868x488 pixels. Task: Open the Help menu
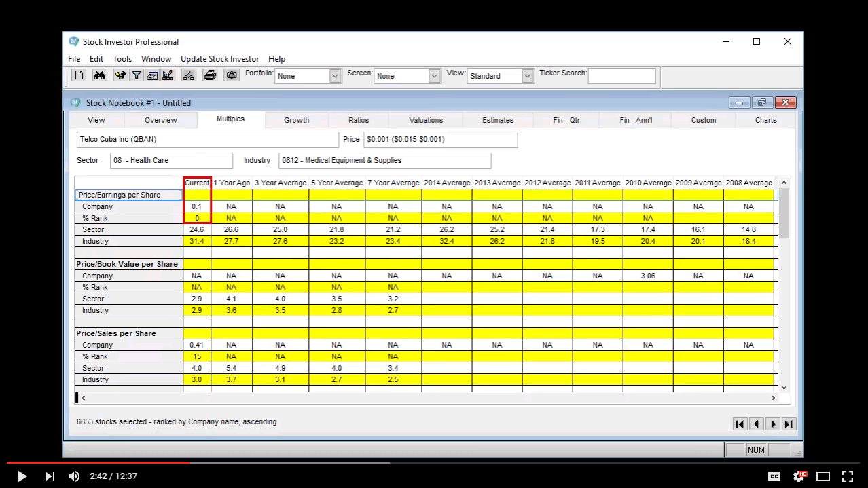pos(276,59)
